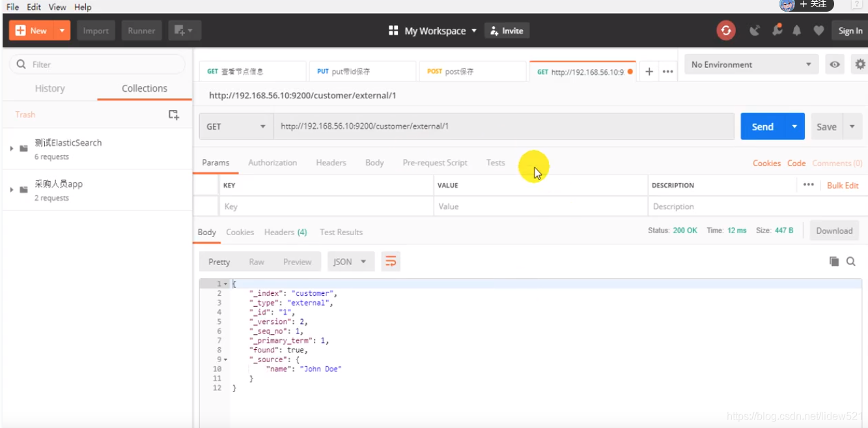Open the GET 查看节点信息 request tab
Screen dimensions: 868x428
pyautogui.click(x=252, y=72)
